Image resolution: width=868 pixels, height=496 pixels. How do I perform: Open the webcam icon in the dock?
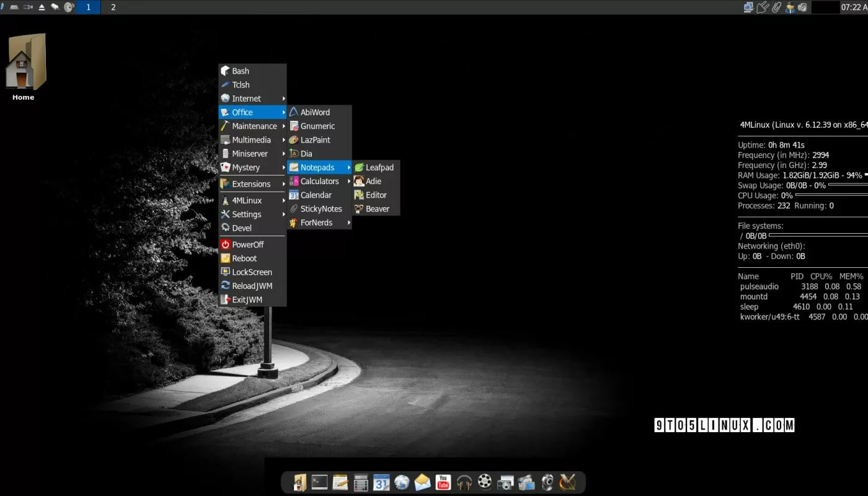(x=547, y=482)
